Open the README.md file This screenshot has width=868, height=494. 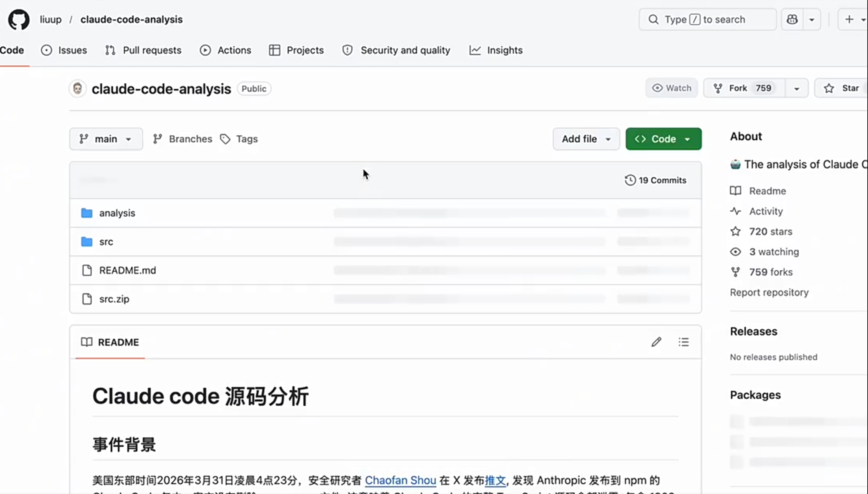tap(128, 270)
